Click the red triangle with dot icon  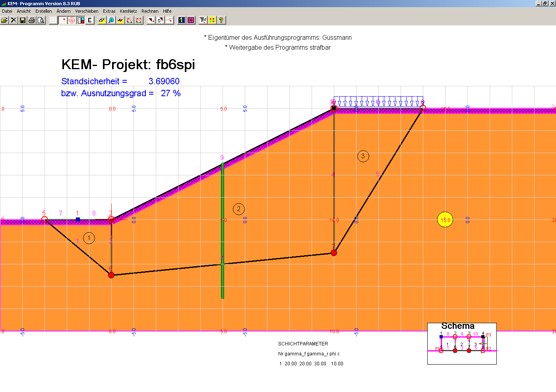click(139, 20)
